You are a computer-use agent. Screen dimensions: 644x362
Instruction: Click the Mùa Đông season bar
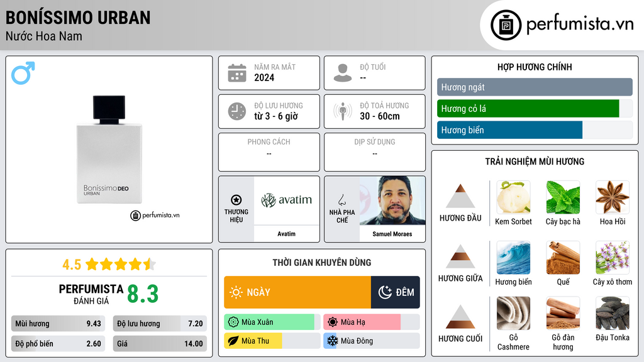[371, 341]
